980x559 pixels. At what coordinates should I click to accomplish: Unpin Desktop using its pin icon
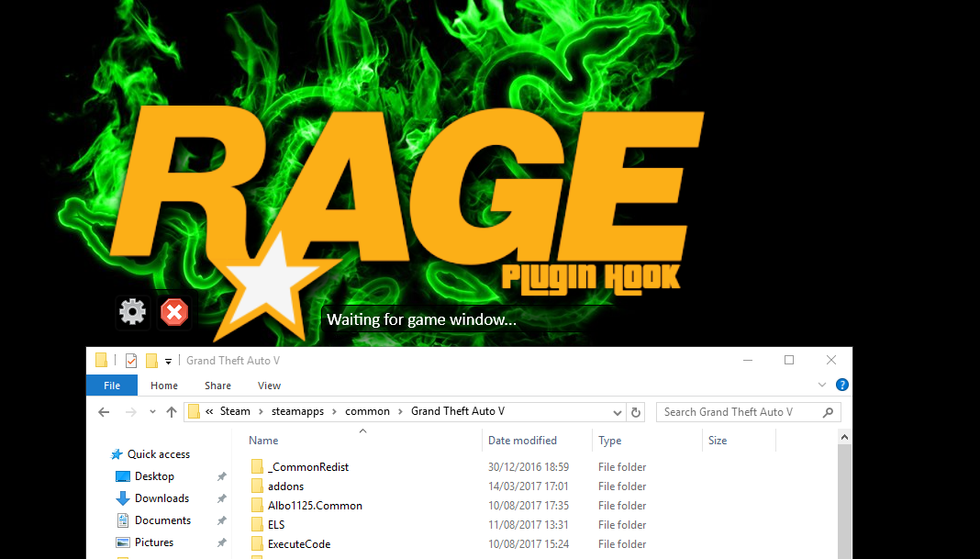(221, 476)
